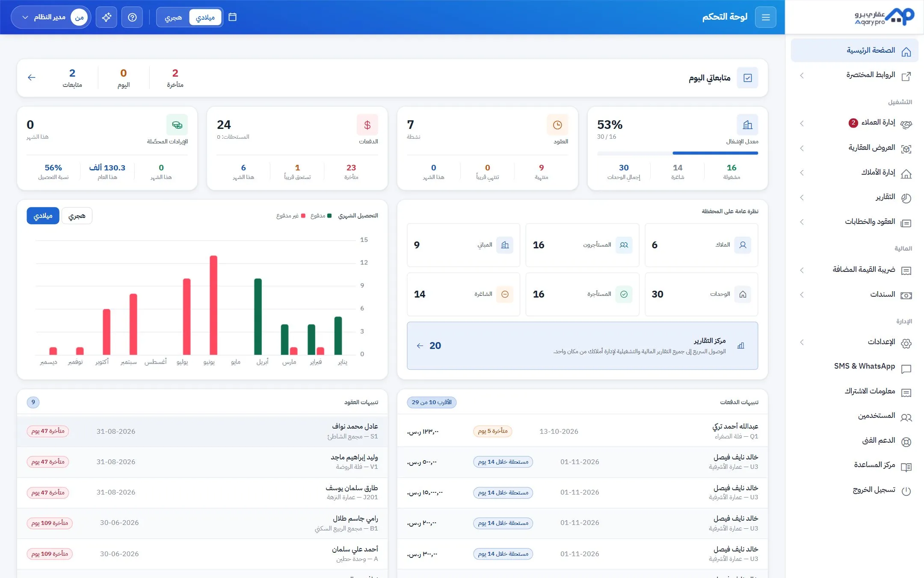
Task: Toggle غير مدفوع legend series in chart
Action: 291,216
